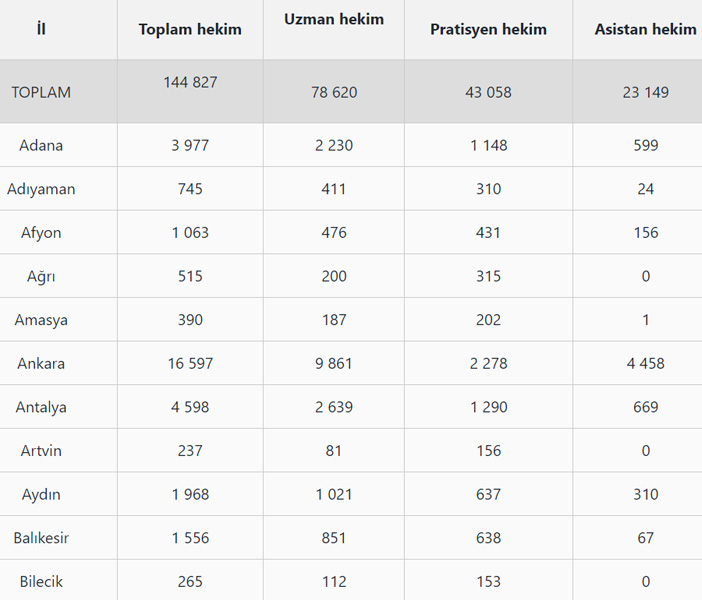This screenshot has width=702, height=600.
Task: Click the Asistan hekim column header
Action: coord(645,29)
